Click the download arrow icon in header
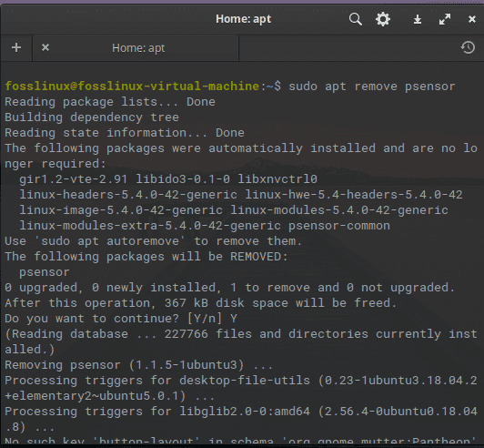 coord(418,19)
